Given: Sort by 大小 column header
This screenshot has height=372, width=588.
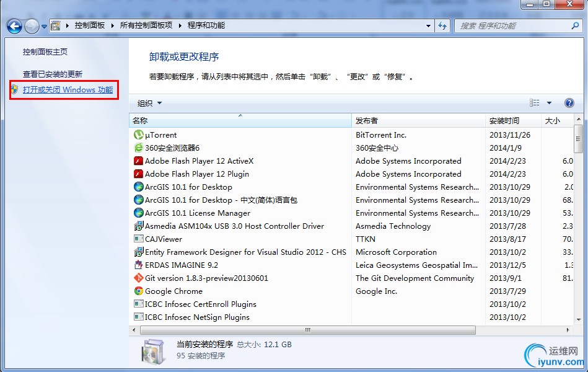Looking at the screenshot, I should [557, 120].
